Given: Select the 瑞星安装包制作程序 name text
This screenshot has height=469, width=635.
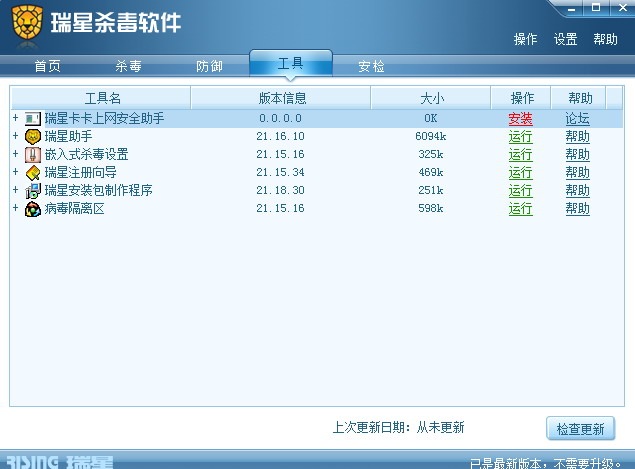Looking at the screenshot, I should tap(98, 190).
